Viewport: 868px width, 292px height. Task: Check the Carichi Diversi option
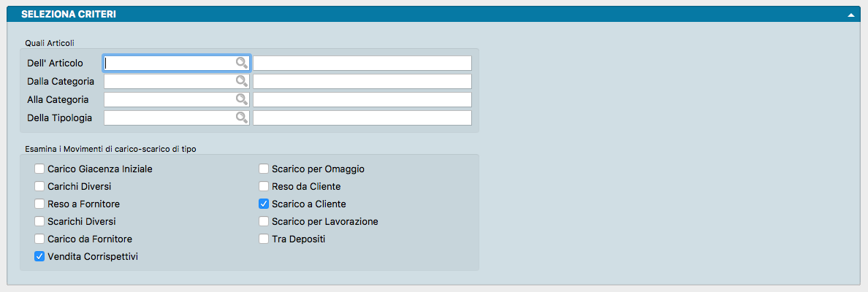(x=39, y=186)
